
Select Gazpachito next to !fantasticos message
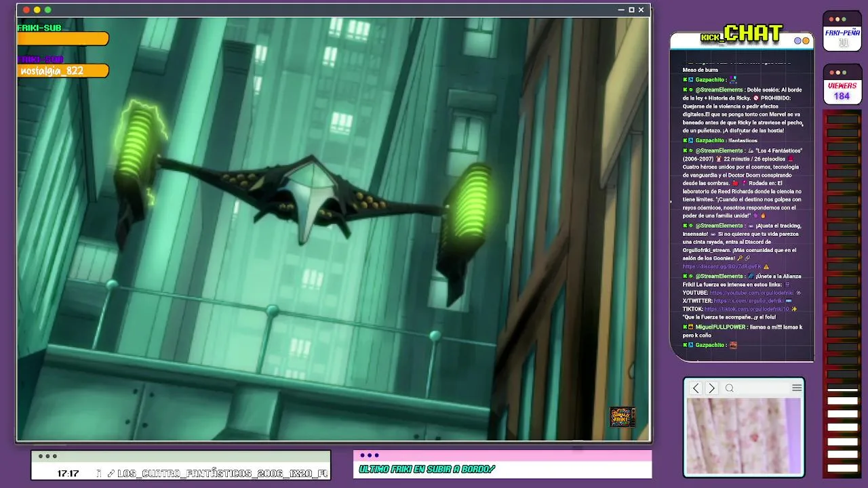point(710,141)
